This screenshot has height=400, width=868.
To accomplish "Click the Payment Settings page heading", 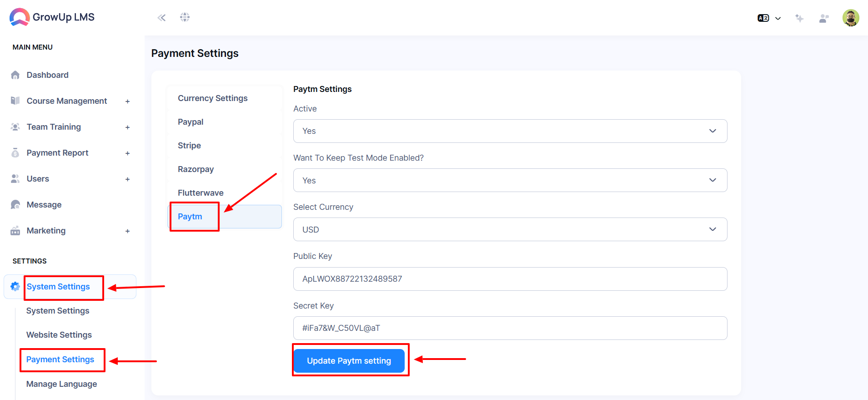I will (195, 53).
